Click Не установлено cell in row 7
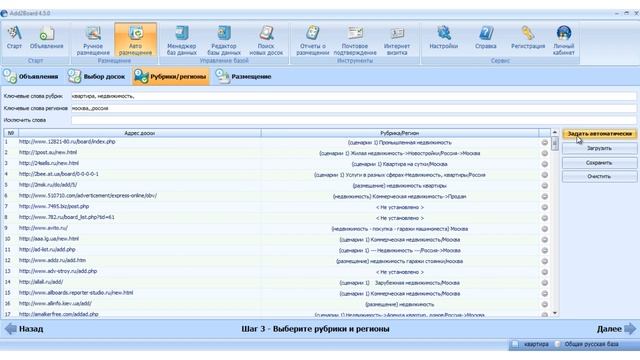This screenshot has height=360, width=640. [400, 207]
